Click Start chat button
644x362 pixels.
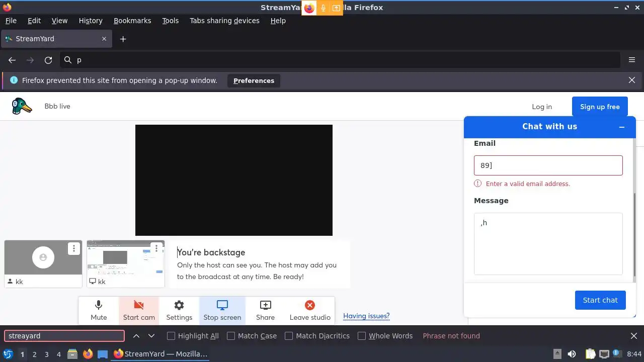click(x=600, y=300)
